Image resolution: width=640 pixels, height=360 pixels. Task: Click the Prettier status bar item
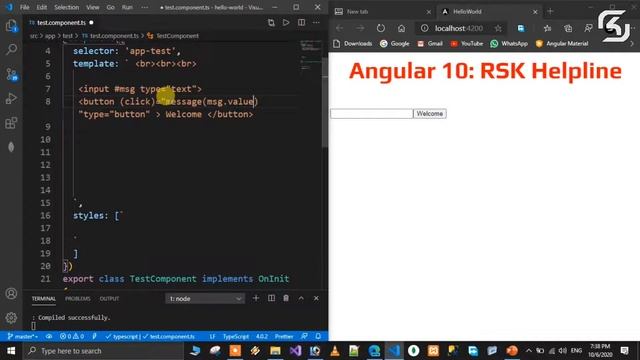coord(284,336)
